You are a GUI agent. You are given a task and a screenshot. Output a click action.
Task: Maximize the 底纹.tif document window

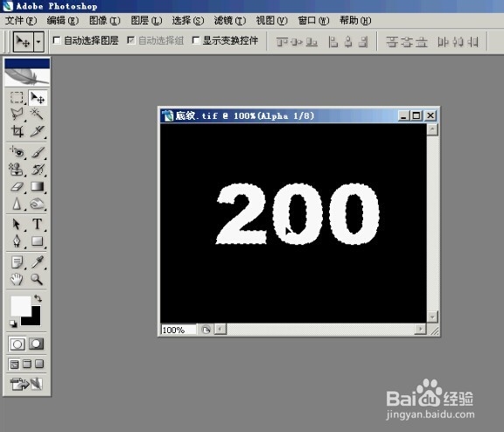pos(416,115)
